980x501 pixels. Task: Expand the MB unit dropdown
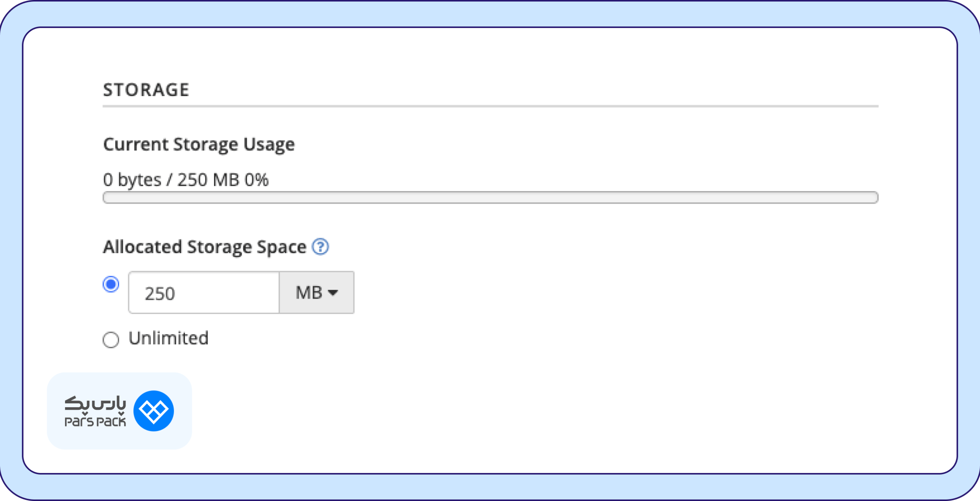317,293
